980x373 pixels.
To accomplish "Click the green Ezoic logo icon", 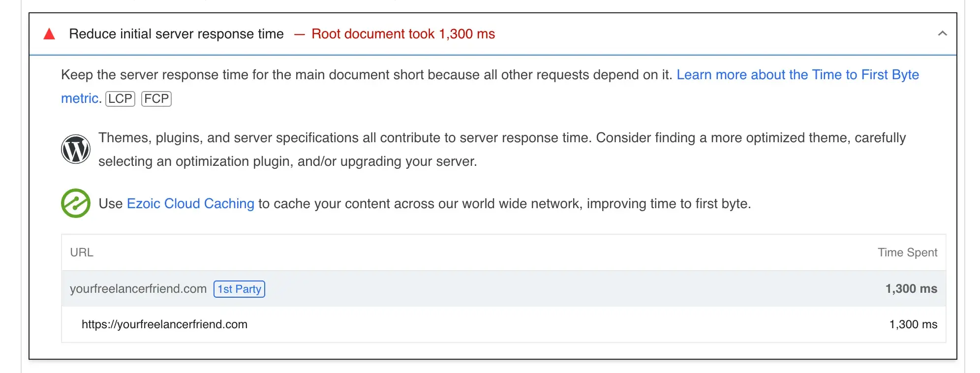I will point(76,203).
